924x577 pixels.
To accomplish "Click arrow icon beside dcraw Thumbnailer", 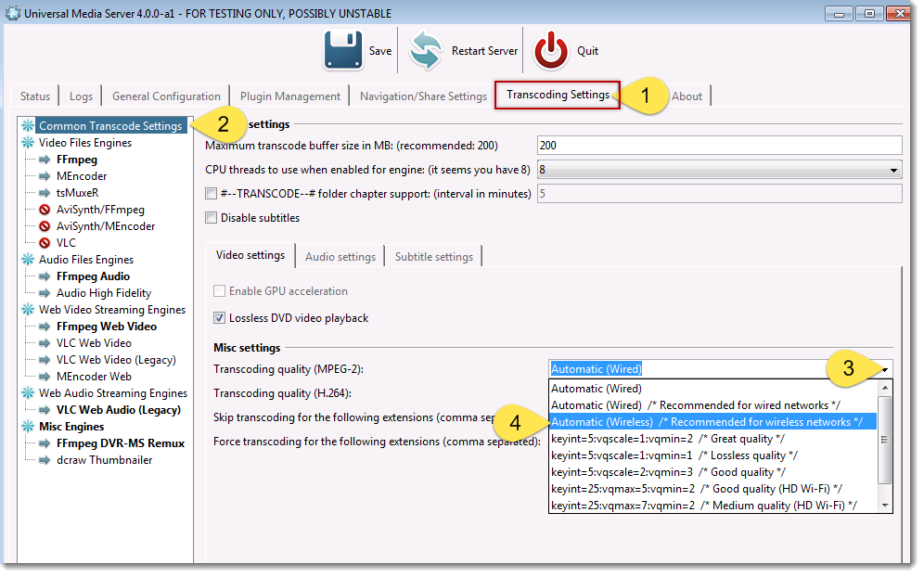I will (x=45, y=460).
